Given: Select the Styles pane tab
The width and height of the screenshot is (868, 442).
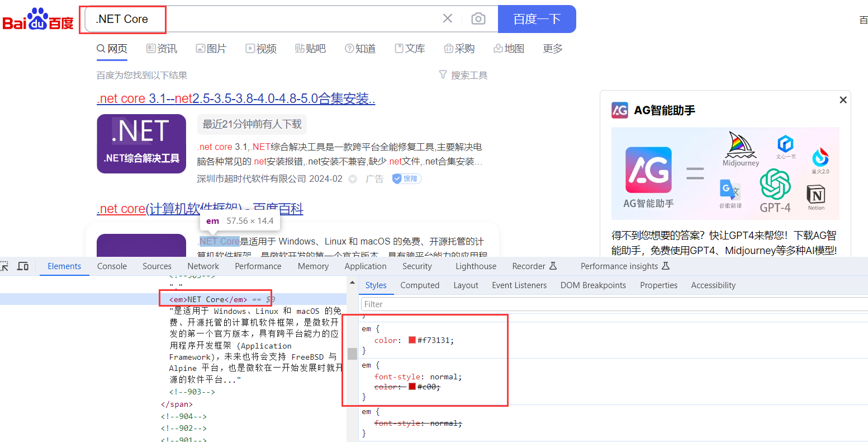Looking at the screenshot, I should [x=376, y=285].
